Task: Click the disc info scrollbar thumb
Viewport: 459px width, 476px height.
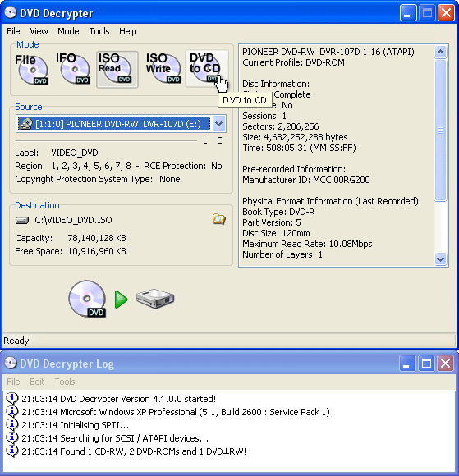Action: tap(440, 130)
